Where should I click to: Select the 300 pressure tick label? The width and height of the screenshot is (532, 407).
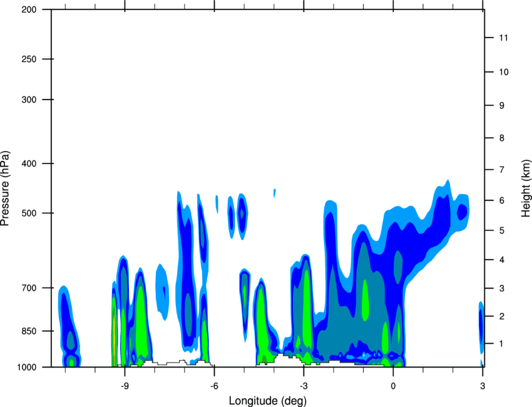pyautogui.click(x=29, y=100)
